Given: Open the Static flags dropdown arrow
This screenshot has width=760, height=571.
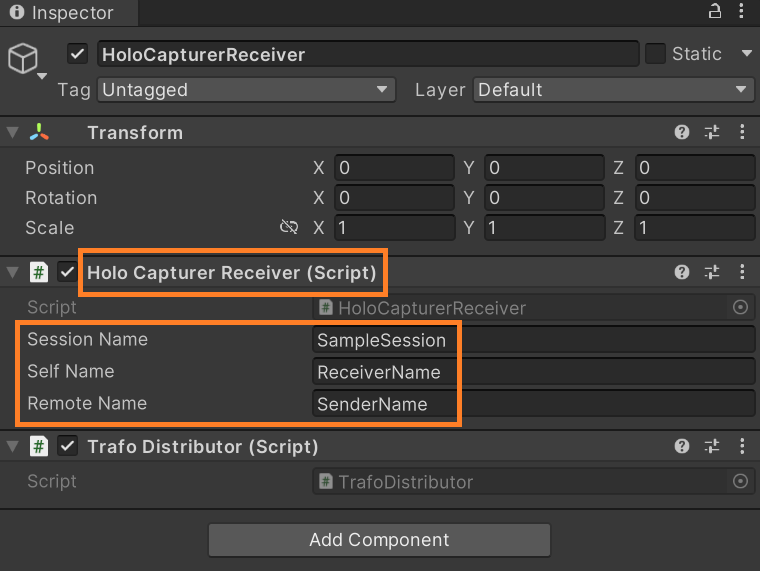Looking at the screenshot, I should tap(746, 54).
